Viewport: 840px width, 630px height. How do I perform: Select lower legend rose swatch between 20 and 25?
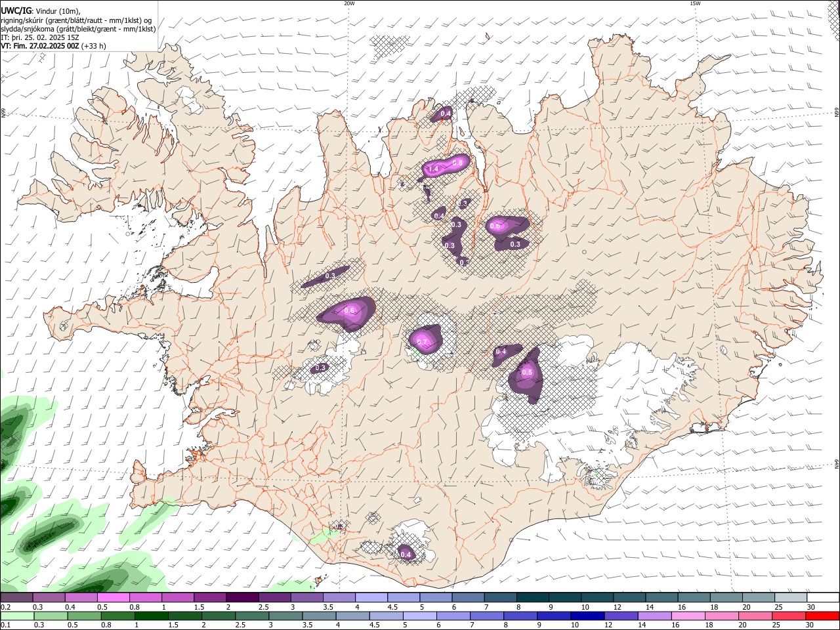coord(756,616)
